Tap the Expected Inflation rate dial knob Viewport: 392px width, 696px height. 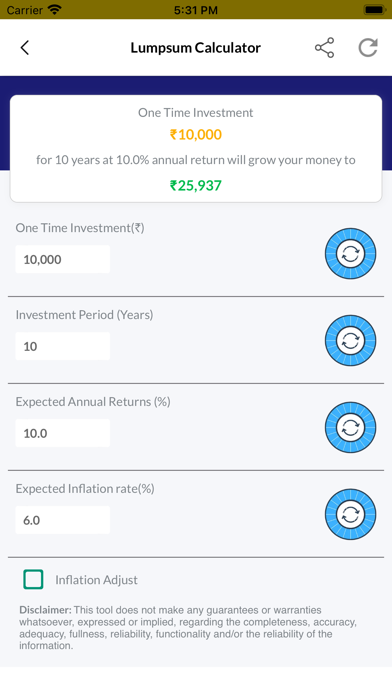[x=350, y=514]
